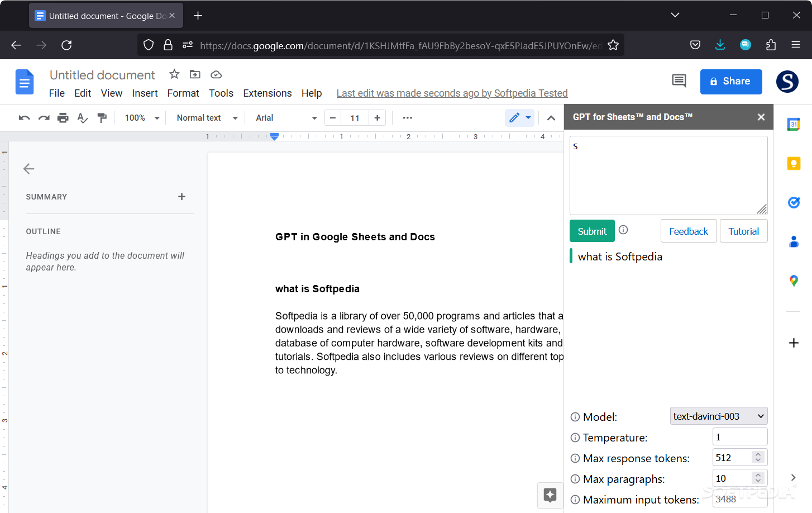This screenshot has height=513, width=812.
Task: Open the Insert menu
Action: (145, 93)
